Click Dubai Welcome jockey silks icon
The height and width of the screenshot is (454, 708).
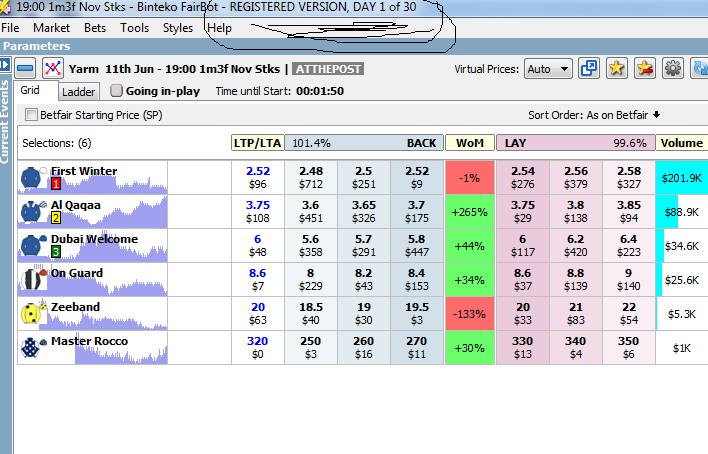point(31,245)
